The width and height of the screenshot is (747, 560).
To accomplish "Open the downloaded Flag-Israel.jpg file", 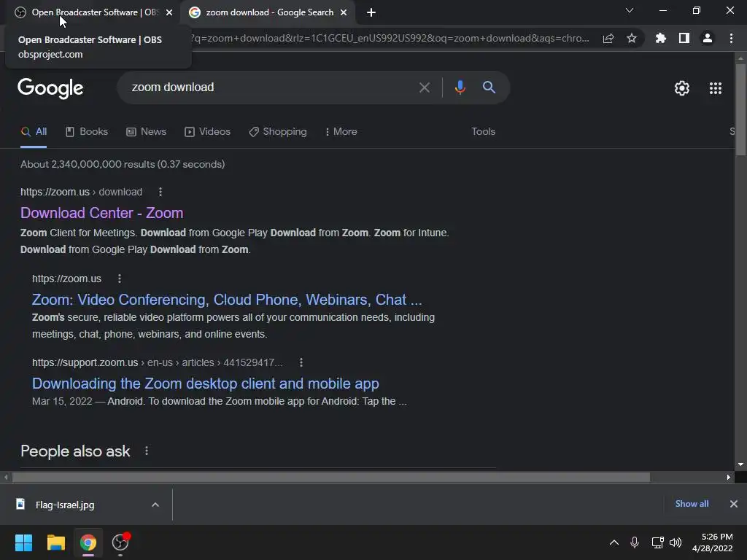I will tap(65, 505).
